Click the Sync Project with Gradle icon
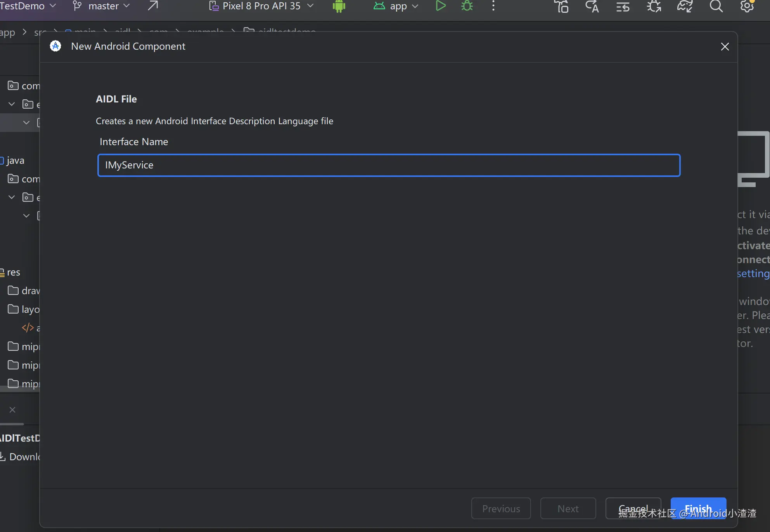The height and width of the screenshot is (532, 770). (x=685, y=6)
